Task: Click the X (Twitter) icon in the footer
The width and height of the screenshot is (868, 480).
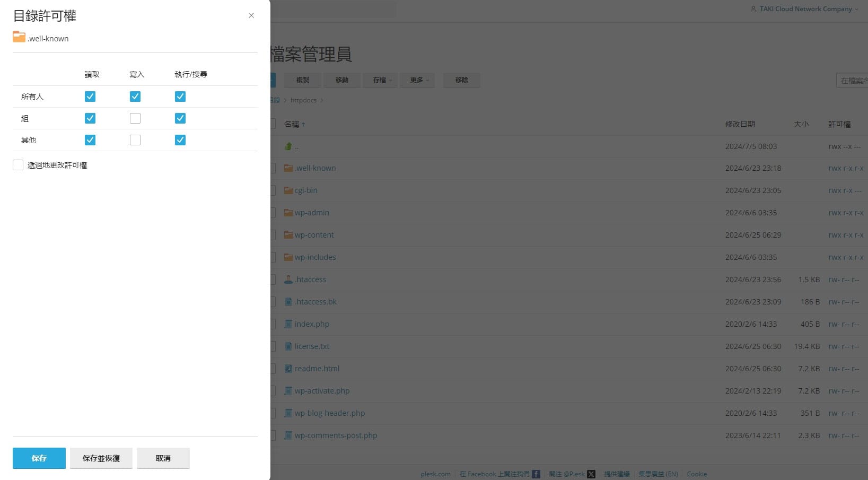Action: click(590, 474)
